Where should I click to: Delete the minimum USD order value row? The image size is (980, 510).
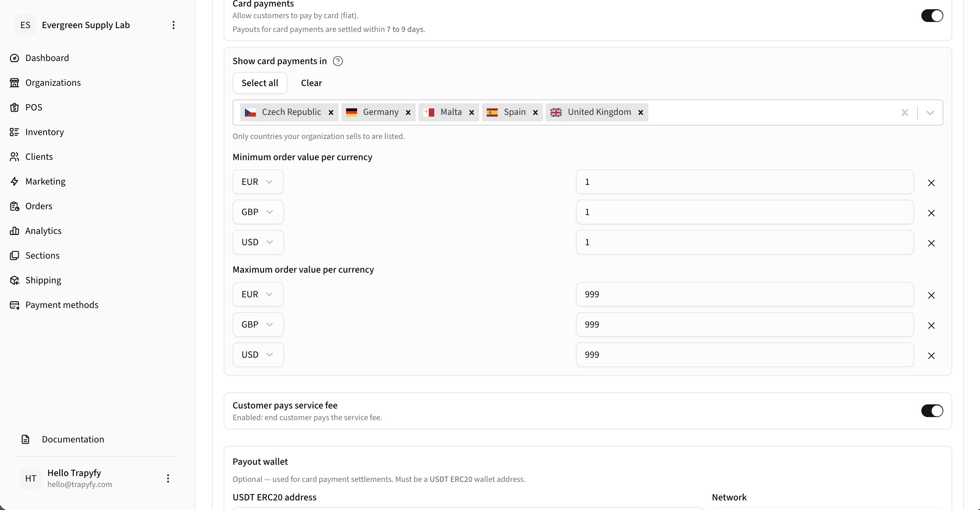point(931,243)
